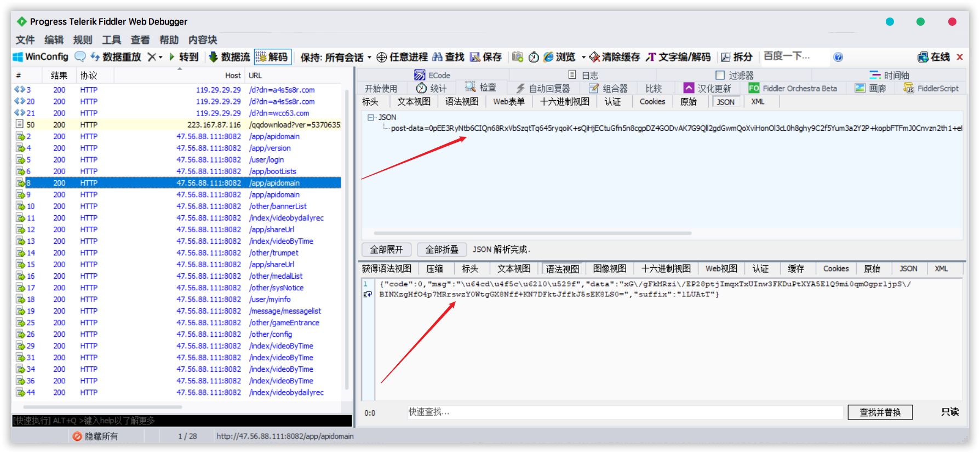Viewport: 980px width, 454px height.
Task: Toggle the 过滤器 filters checkbox tab
Action: point(734,75)
